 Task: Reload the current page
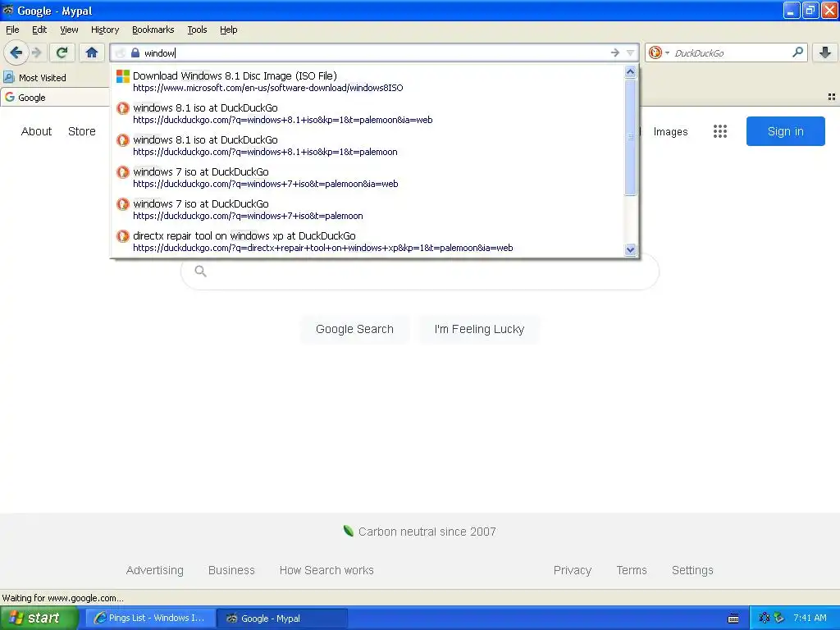pyautogui.click(x=62, y=52)
